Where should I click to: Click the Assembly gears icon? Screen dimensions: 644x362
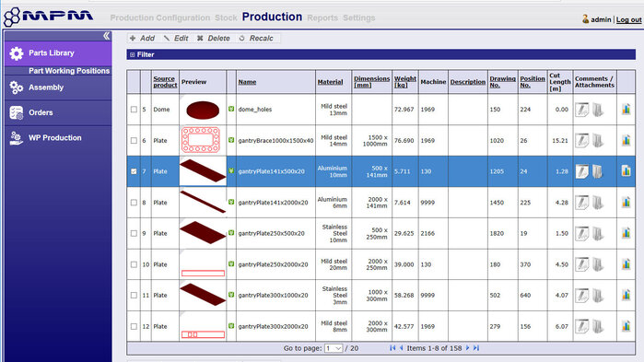[x=17, y=88]
